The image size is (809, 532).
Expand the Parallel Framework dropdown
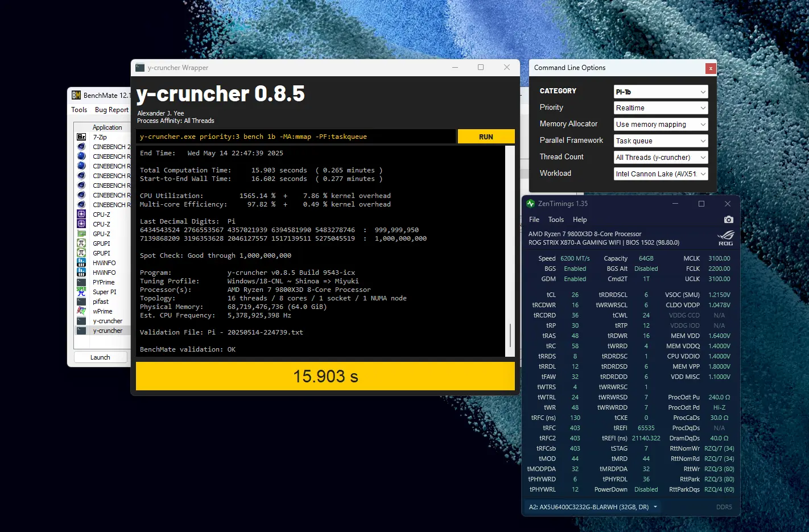point(661,141)
